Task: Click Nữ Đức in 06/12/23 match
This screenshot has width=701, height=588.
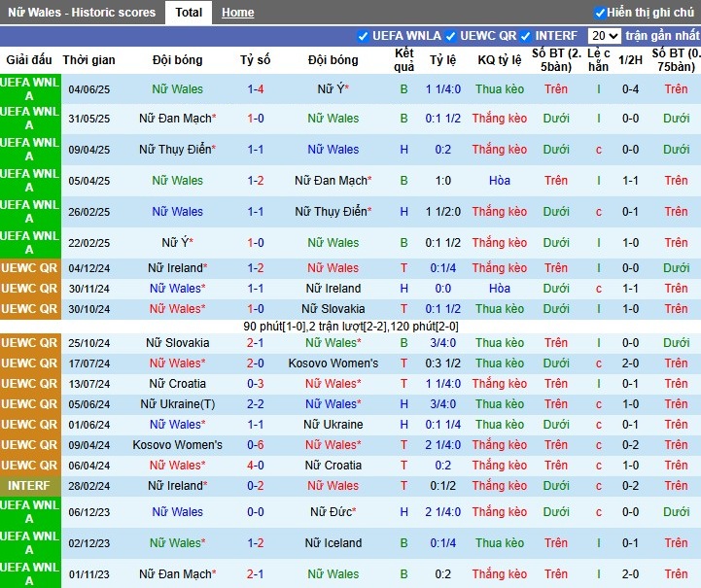Action: 333,512
